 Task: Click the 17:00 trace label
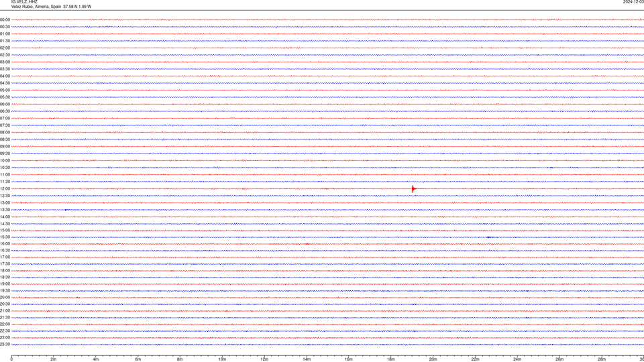pyautogui.click(x=5, y=257)
